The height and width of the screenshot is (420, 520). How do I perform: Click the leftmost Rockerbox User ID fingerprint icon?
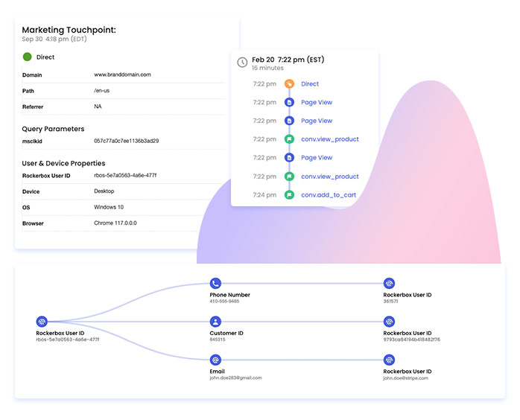click(x=42, y=322)
